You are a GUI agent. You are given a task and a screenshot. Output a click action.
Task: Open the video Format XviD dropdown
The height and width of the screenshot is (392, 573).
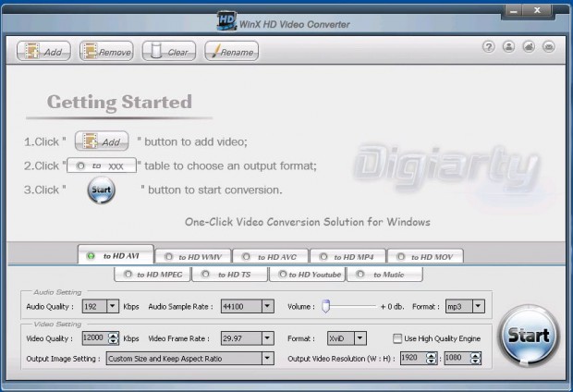360,338
